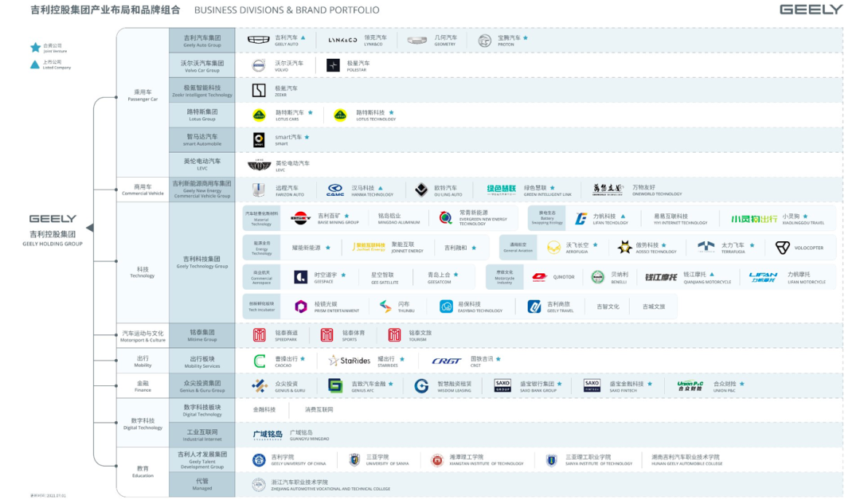This screenshot has height=504, width=860.
Task: Select the Geely Technology Group cell
Action: (201, 262)
